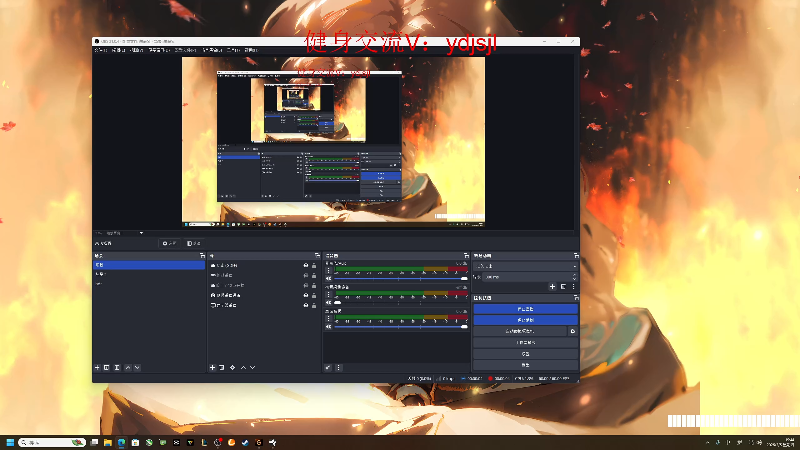Mute the third mixer channel
Viewport: 800px width, 450px height.
[x=329, y=327]
